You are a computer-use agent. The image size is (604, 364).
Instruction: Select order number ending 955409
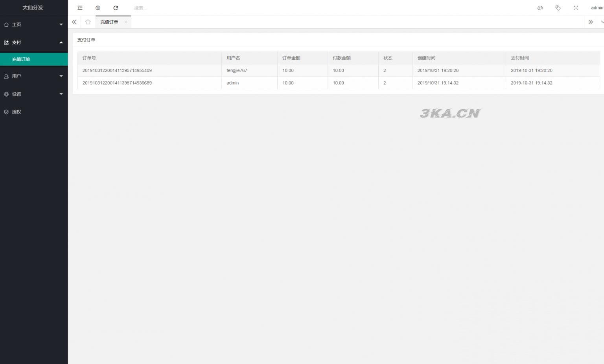click(x=117, y=70)
